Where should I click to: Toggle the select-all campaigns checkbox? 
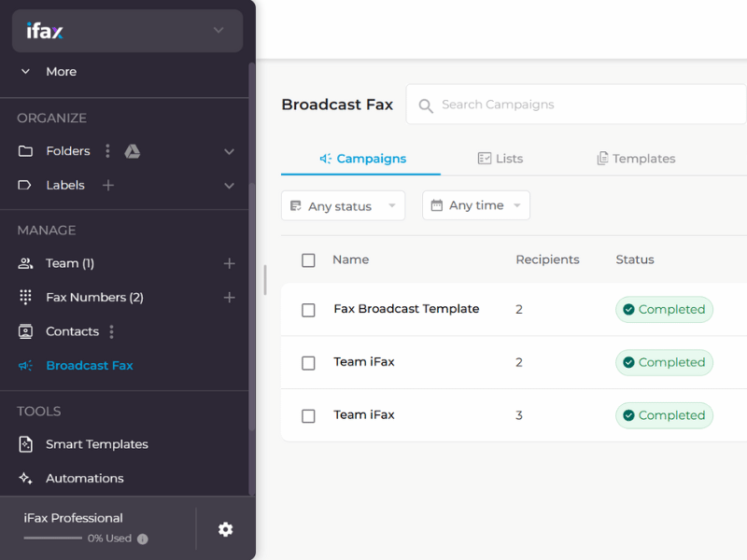click(308, 260)
